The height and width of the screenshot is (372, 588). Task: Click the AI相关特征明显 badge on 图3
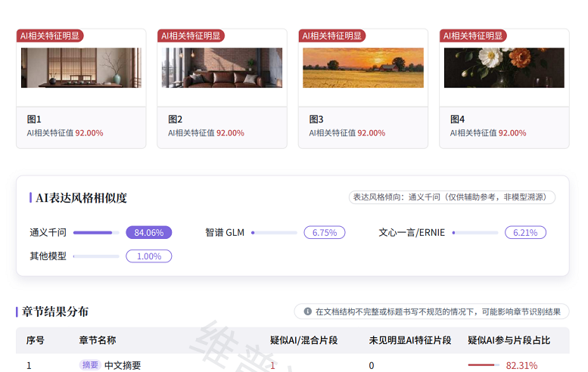[332, 36]
